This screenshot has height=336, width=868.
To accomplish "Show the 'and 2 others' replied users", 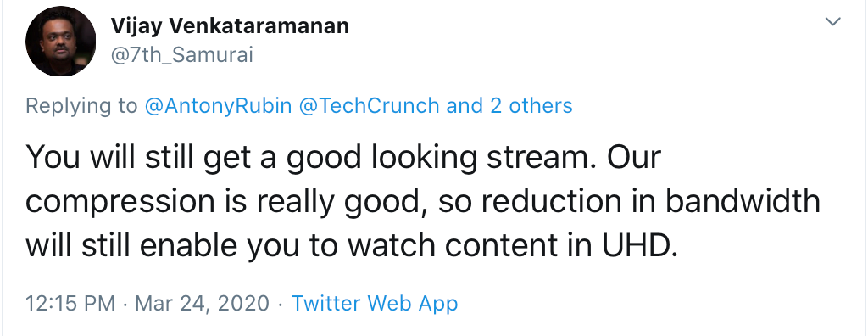I will pos(509,105).
